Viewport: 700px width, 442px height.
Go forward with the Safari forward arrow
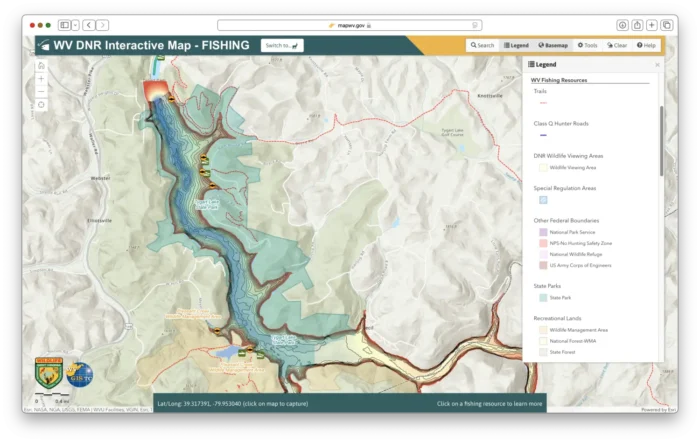(102, 25)
